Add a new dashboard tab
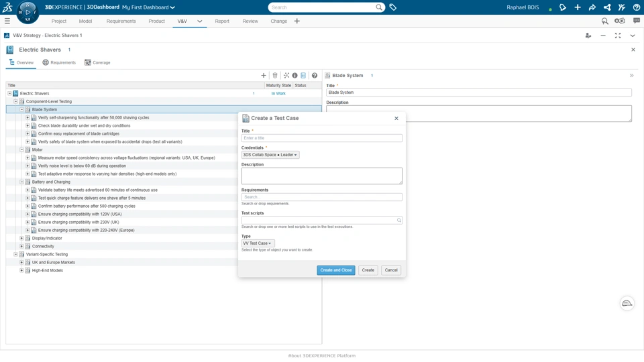Screen dimensions: 644x362 297,21
